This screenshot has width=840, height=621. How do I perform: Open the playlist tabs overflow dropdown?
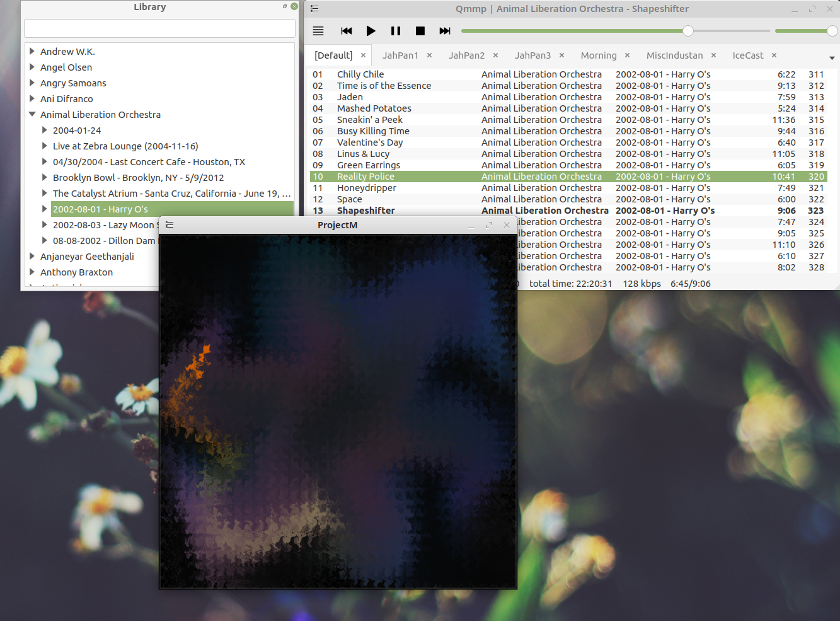pyautogui.click(x=832, y=58)
